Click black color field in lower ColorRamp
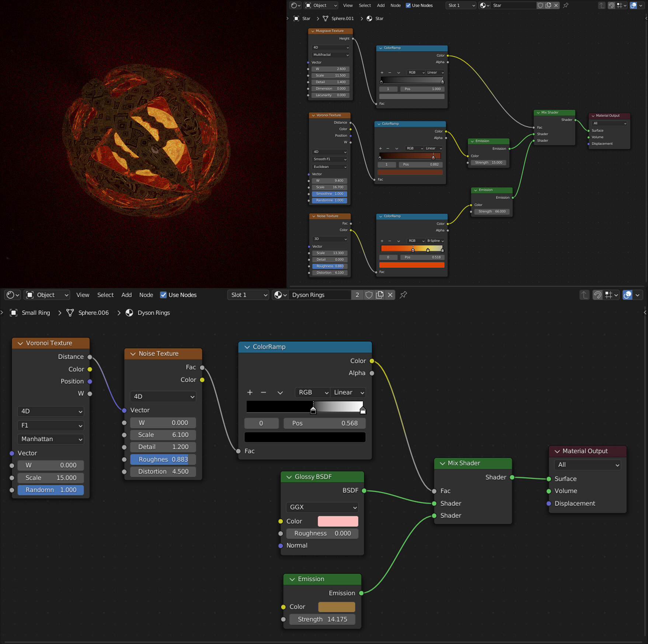The width and height of the screenshot is (648, 644). click(305, 437)
